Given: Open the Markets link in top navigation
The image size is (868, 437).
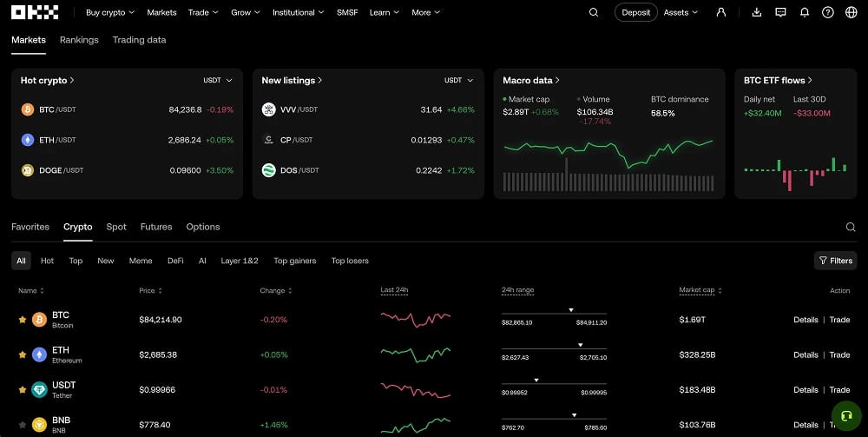Looking at the screenshot, I should pos(161,12).
